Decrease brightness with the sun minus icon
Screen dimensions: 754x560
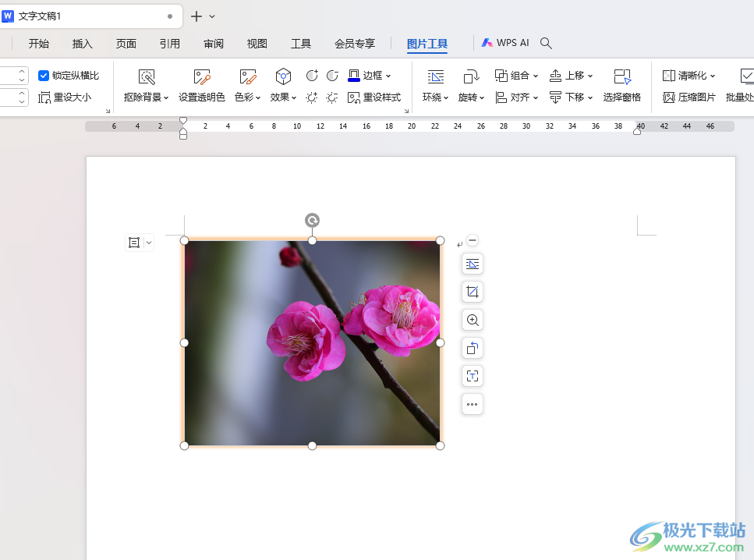(x=332, y=97)
